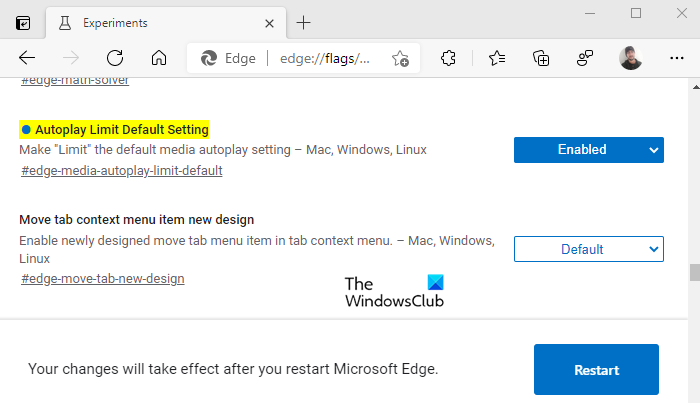Click the back navigation arrow
Screen dimensions: 700x403
click(27, 58)
